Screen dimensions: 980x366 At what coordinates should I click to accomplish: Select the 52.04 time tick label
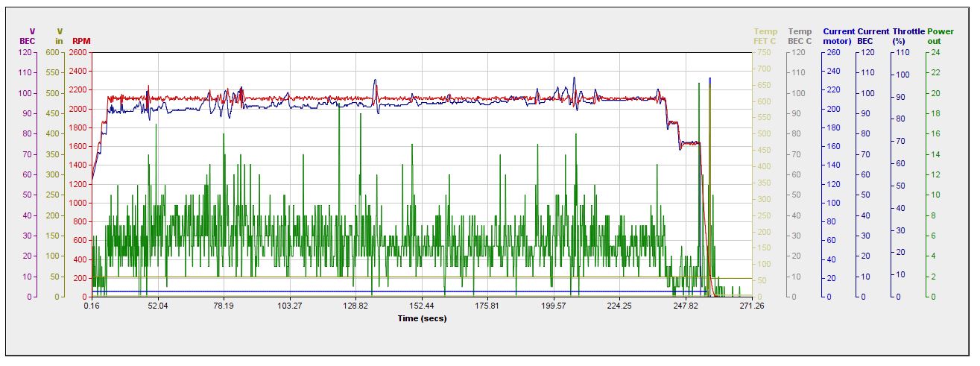point(157,306)
